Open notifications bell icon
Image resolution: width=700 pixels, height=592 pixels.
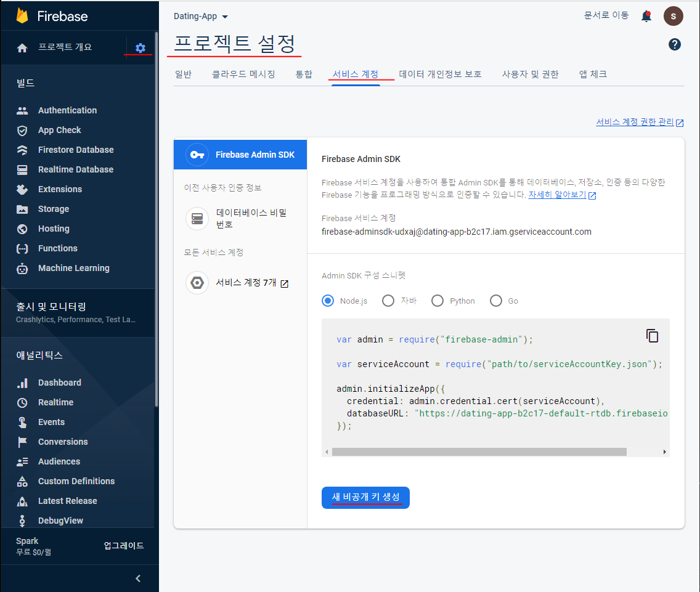pos(646,16)
